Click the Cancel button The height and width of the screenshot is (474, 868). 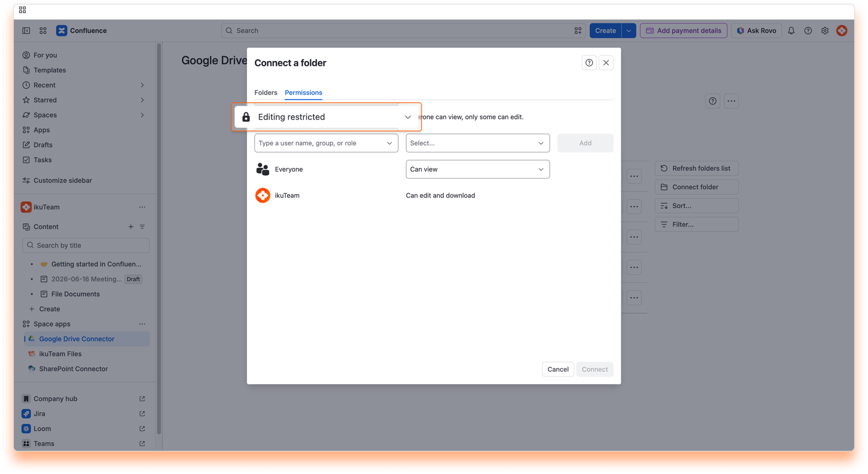click(x=558, y=369)
